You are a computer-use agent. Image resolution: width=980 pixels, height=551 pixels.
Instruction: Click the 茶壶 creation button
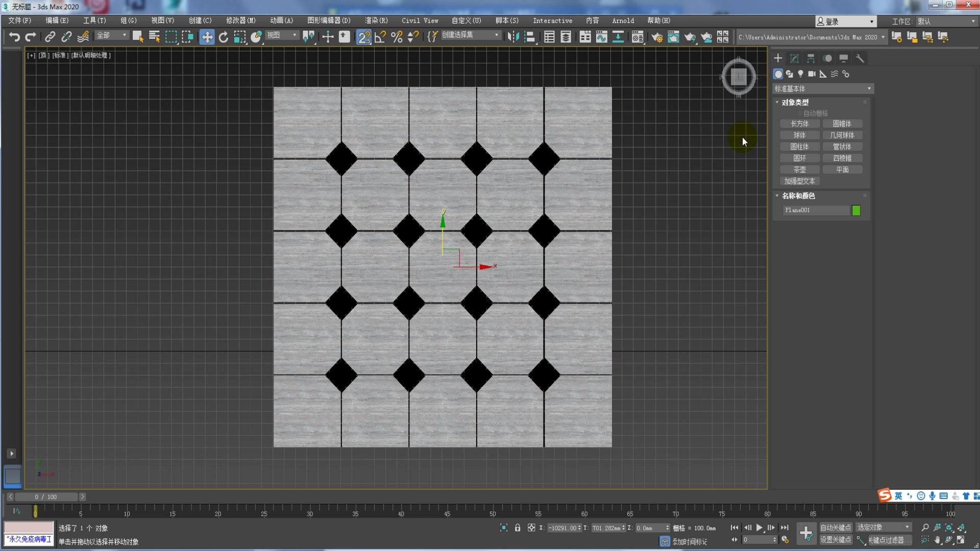pyautogui.click(x=800, y=169)
